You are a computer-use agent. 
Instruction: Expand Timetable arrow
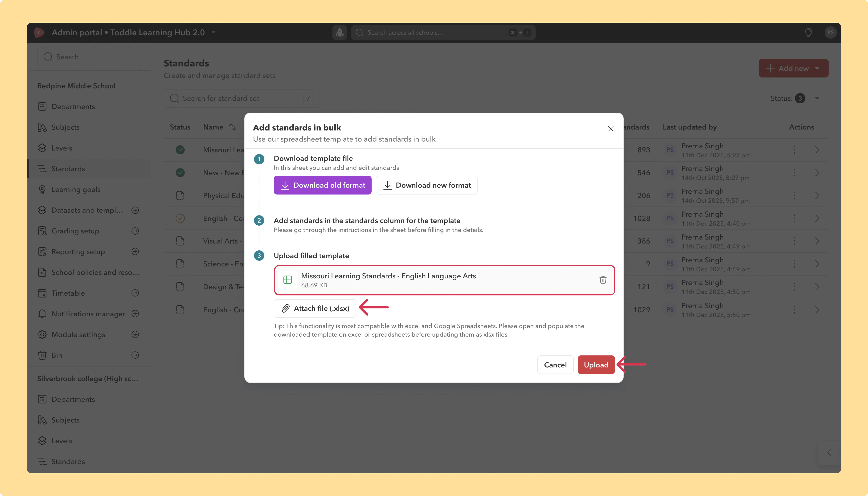(135, 293)
